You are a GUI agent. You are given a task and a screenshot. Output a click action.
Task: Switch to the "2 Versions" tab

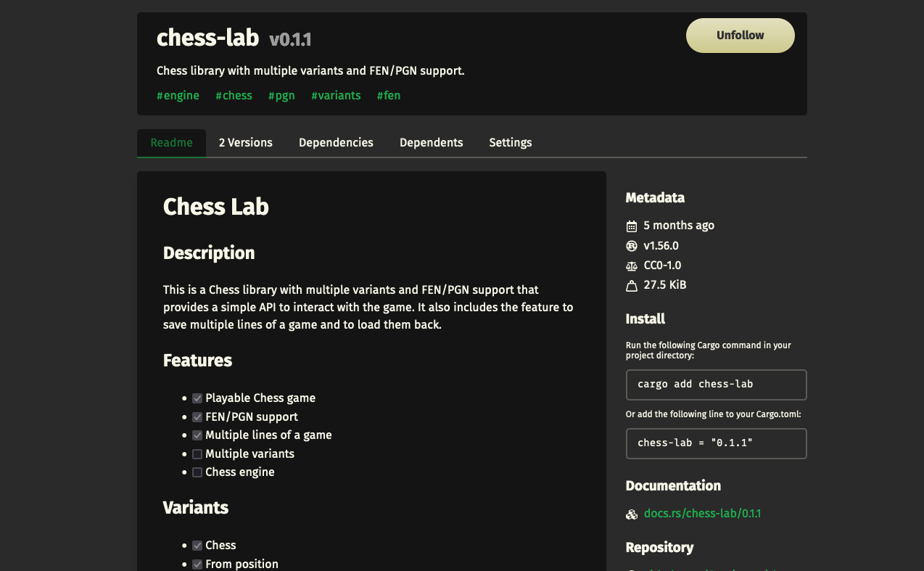coord(245,142)
